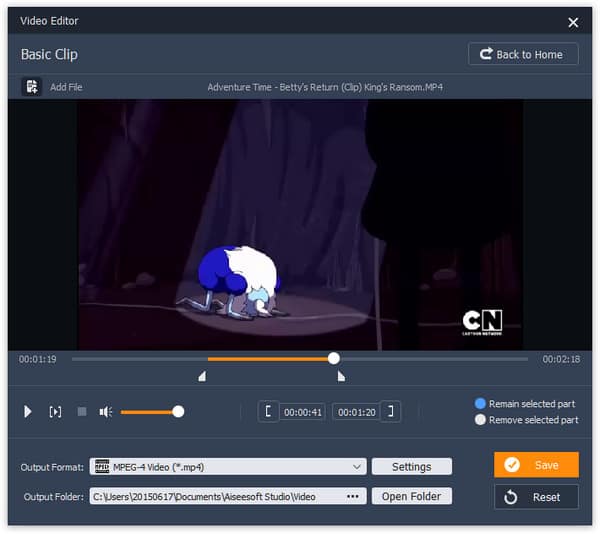Click the Basic Clip heading
Viewport: 600px width, 534px height.
49,54
